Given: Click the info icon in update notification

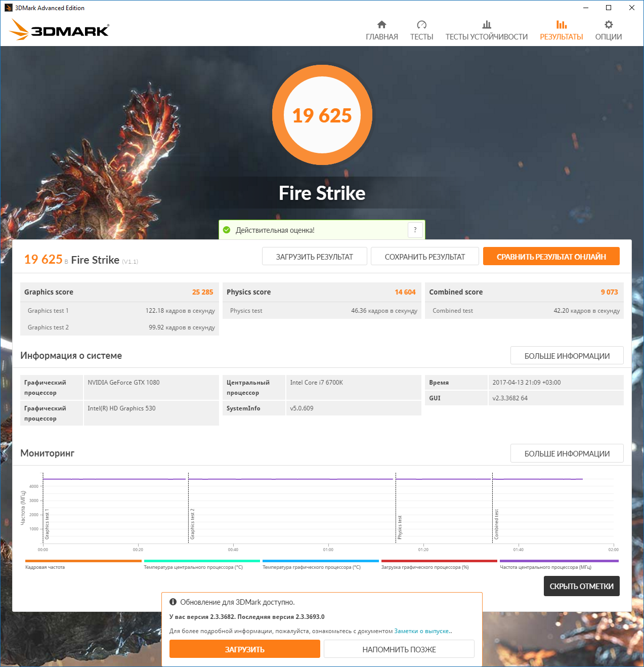Looking at the screenshot, I should [173, 602].
